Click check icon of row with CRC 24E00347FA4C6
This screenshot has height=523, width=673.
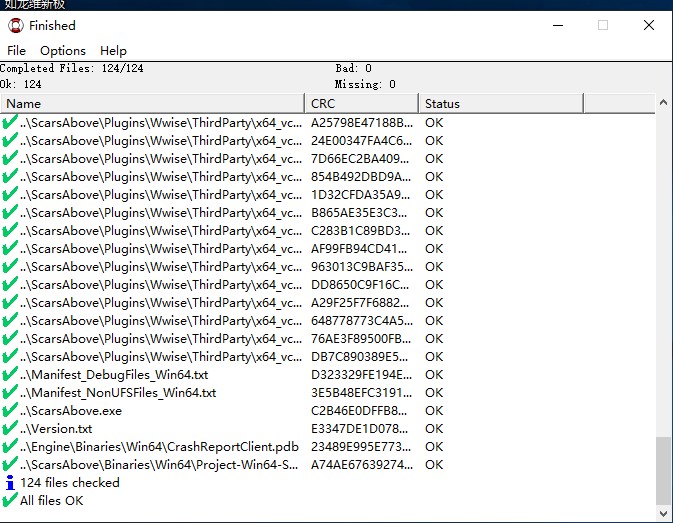point(9,141)
